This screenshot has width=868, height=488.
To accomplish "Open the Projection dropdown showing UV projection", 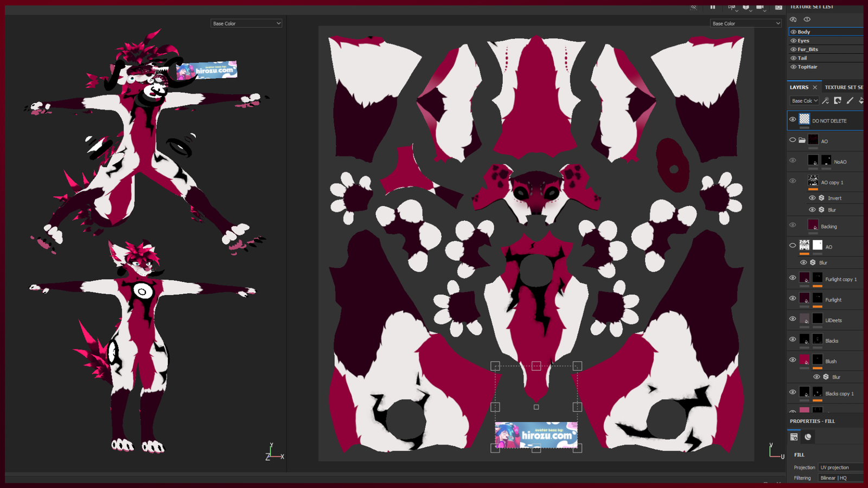I will pos(840,467).
